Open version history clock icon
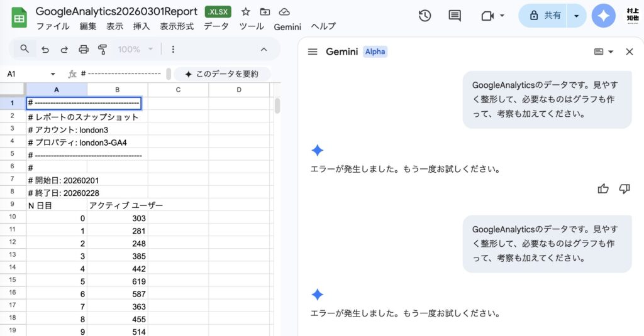 tap(425, 16)
